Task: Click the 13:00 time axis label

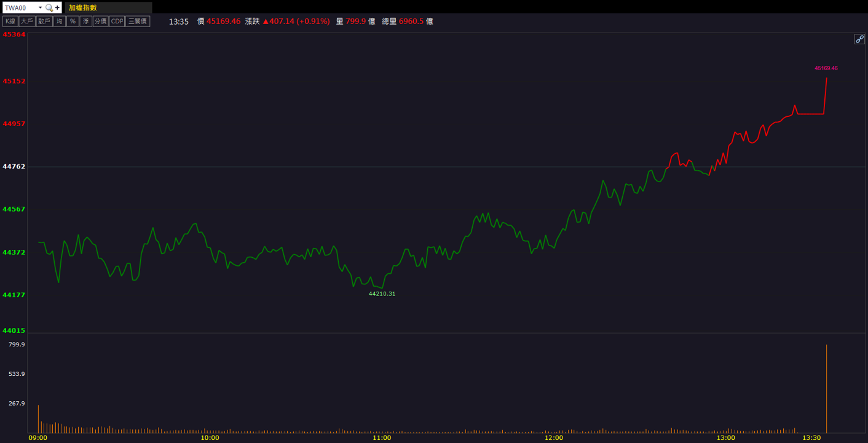Action: click(x=725, y=438)
